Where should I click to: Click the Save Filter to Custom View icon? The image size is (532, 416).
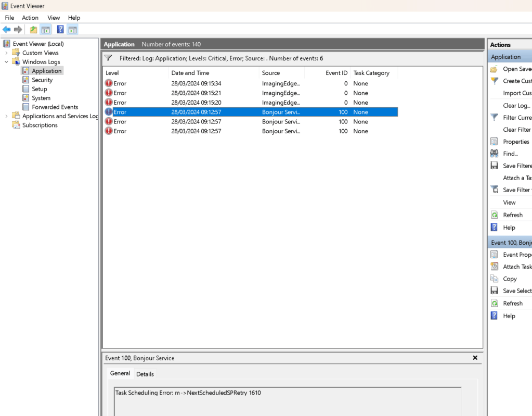click(x=495, y=190)
